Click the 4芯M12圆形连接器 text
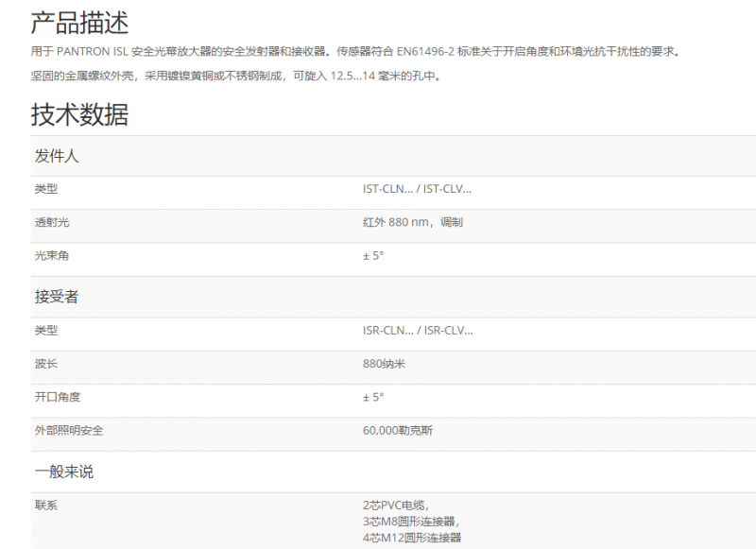Viewport: 756px width, 549px height. point(412,538)
